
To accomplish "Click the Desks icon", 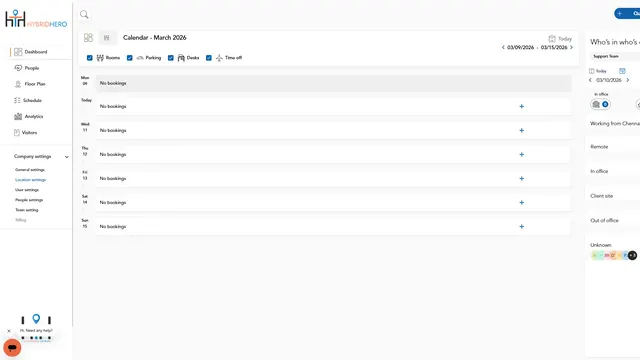I will [x=181, y=58].
